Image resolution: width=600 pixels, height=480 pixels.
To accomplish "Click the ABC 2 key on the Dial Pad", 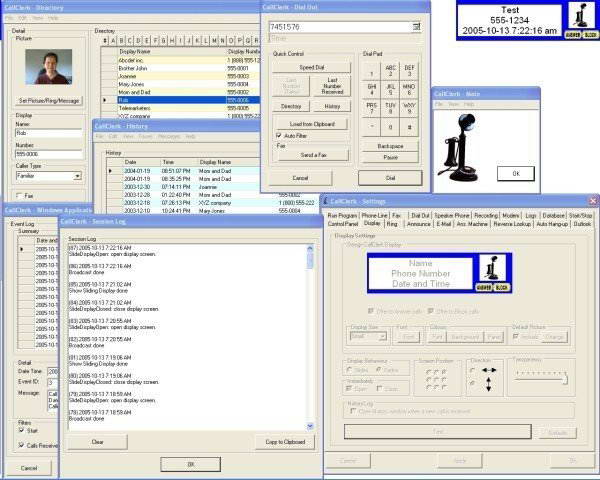I will (x=390, y=71).
